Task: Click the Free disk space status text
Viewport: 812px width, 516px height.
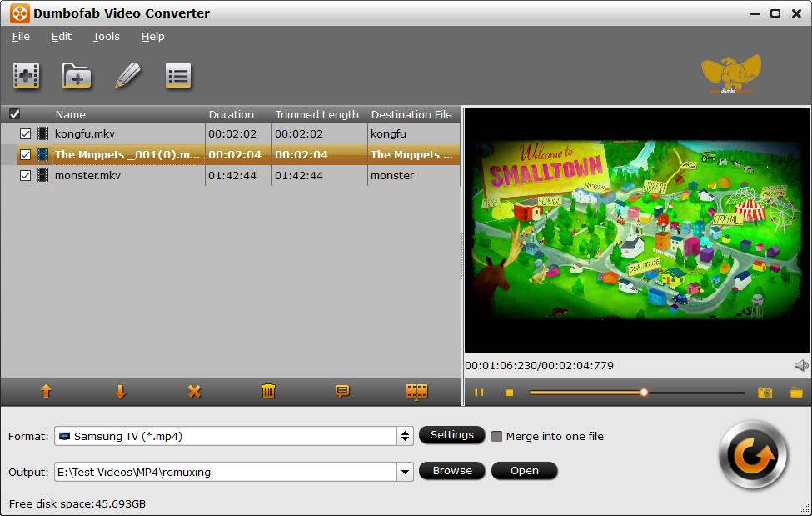Action: pyautogui.click(x=77, y=503)
